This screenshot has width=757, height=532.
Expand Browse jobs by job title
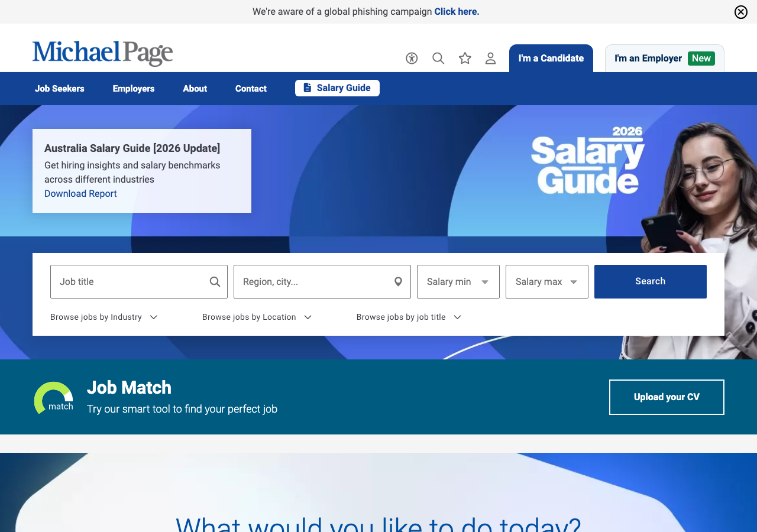tap(409, 317)
